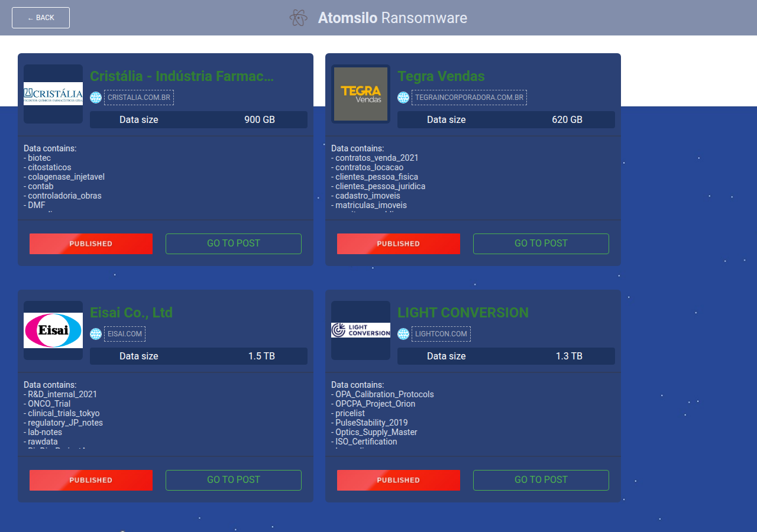
Task: Click the globe icon beside EISAI.COM
Action: click(96, 334)
